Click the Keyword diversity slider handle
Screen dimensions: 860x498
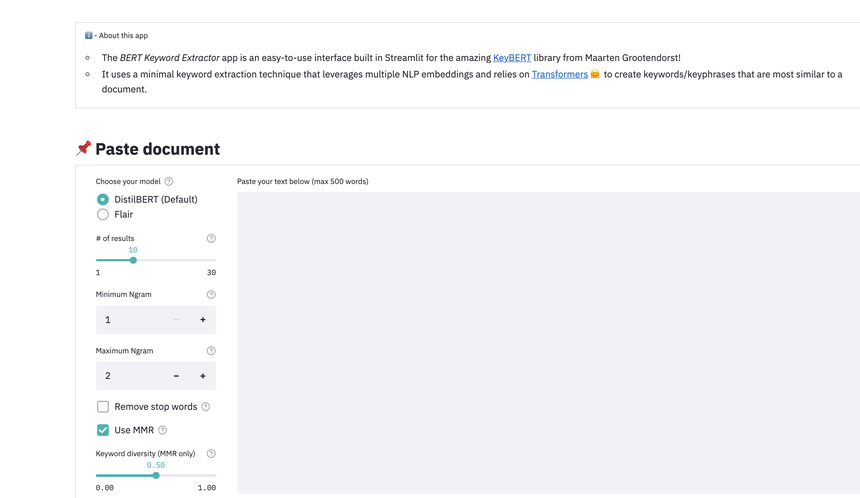[156, 476]
